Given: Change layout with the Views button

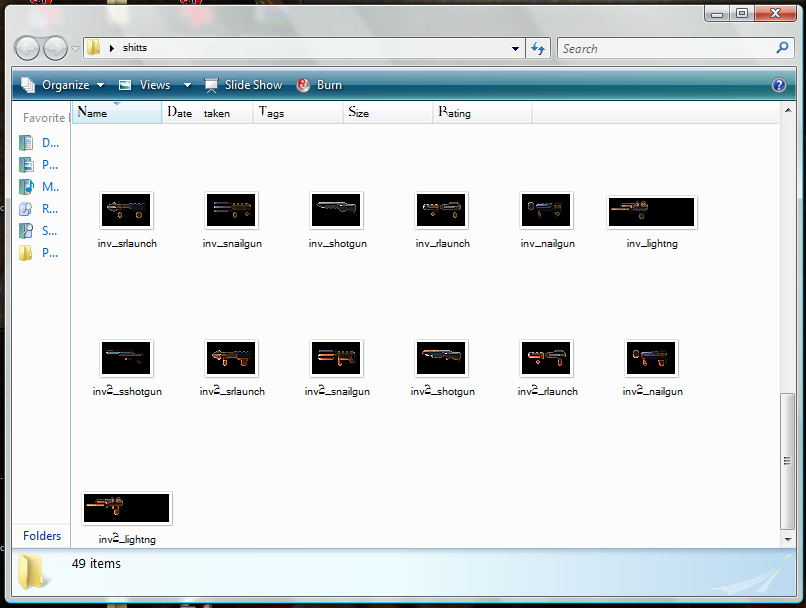Looking at the screenshot, I should [145, 85].
